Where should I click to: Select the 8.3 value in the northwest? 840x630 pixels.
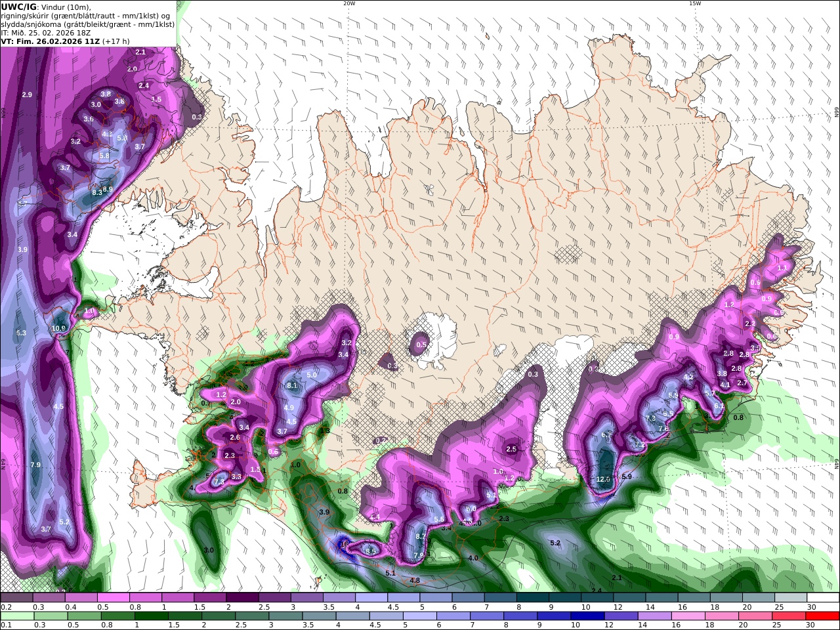[x=97, y=192]
